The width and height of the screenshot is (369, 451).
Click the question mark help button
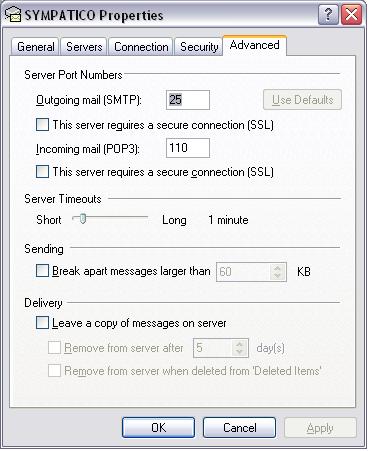[x=328, y=15]
